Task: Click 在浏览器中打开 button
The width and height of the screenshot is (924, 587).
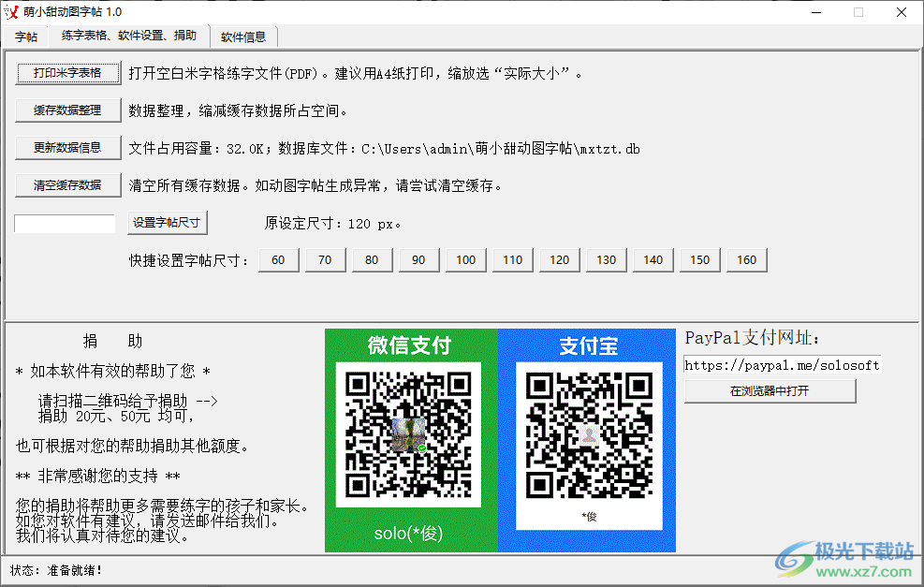Action: click(770, 390)
